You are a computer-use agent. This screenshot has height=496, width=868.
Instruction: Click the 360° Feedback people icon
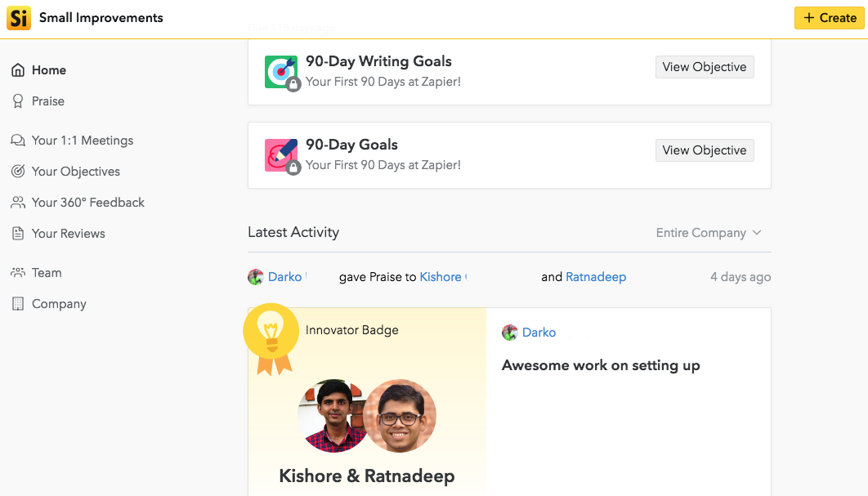pos(18,203)
